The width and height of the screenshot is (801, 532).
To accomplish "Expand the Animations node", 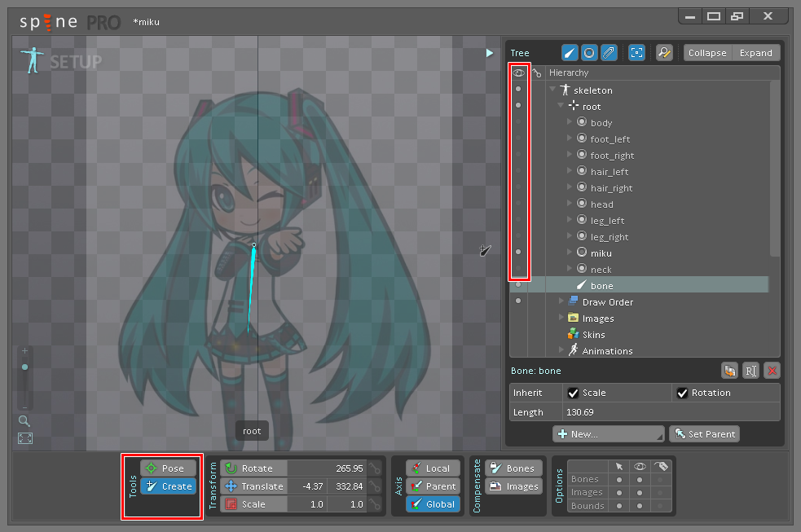I will pyautogui.click(x=561, y=350).
